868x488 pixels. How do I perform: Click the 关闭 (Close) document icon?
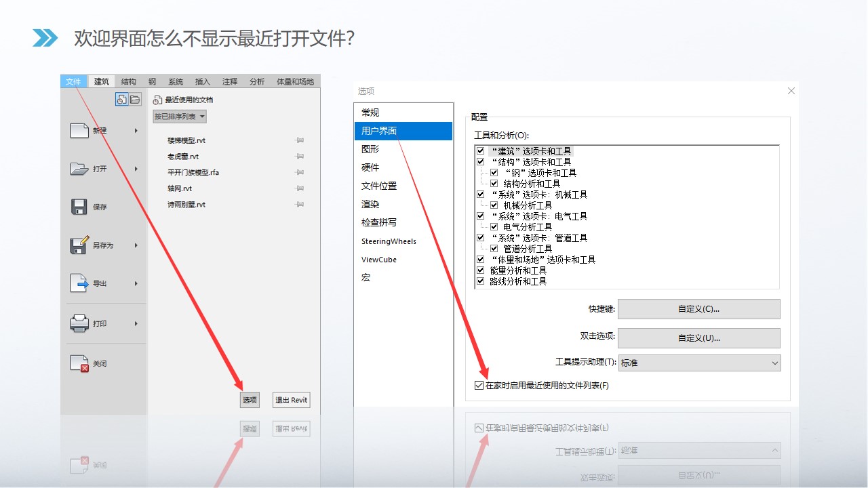79,363
